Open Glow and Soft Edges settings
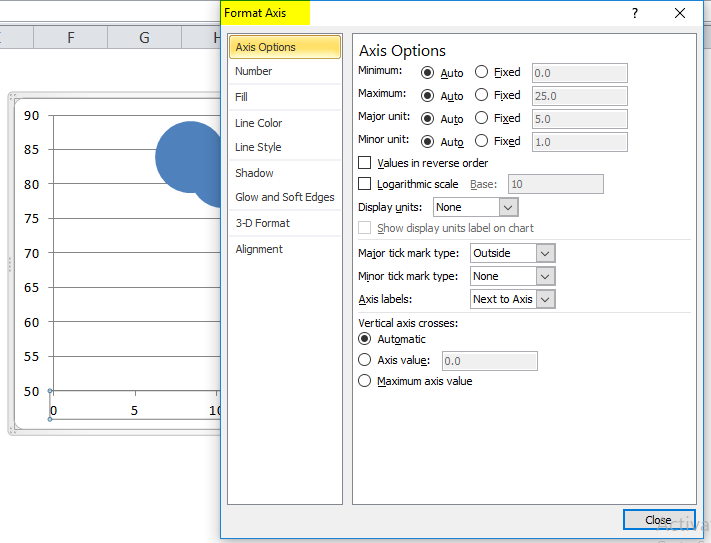 [x=285, y=197]
